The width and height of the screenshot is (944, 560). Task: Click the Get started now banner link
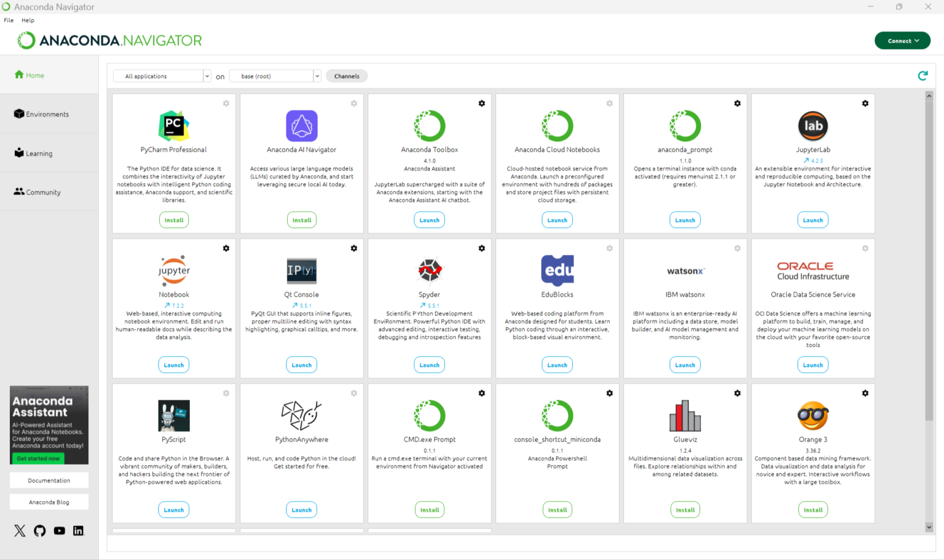point(37,458)
